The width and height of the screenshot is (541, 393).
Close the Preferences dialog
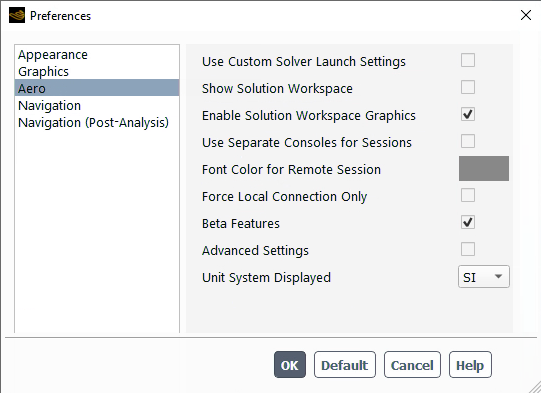click(x=525, y=15)
